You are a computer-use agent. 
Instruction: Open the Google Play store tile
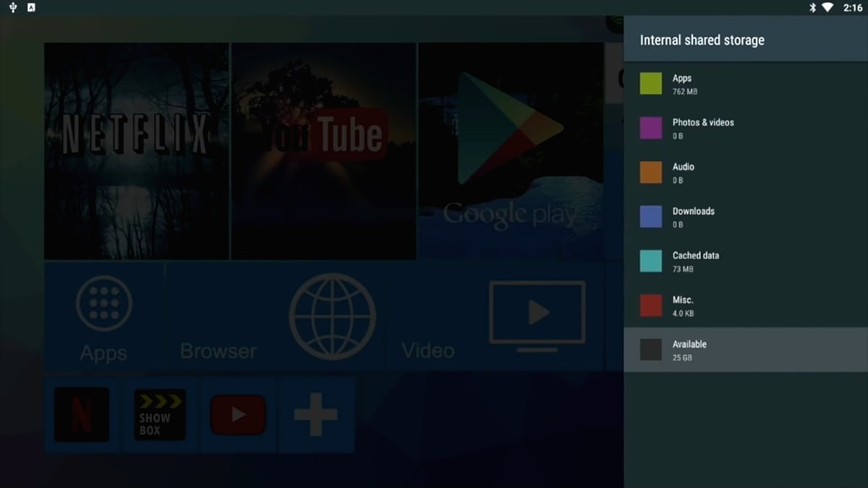(x=511, y=150)
